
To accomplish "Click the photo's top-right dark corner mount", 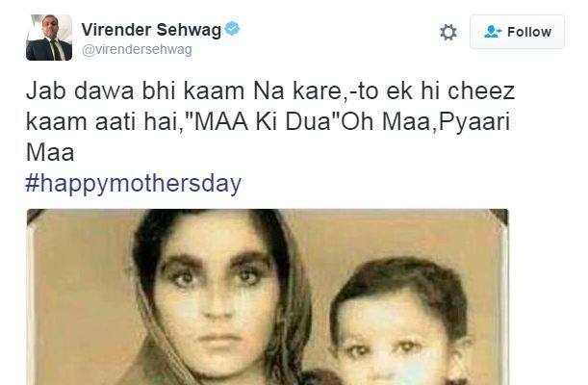I will pyautogui.click(x=500, y=216).
